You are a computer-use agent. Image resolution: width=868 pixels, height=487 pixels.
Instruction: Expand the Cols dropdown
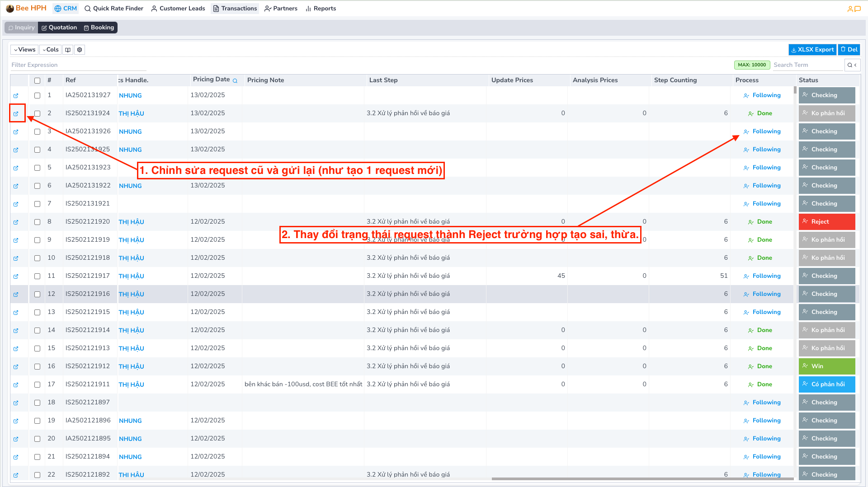51,50
